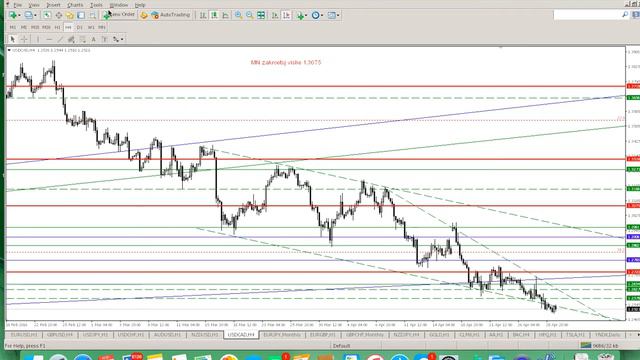Select the arrow cursor tool
The height and width of the screenshot is (360, 640).
(12, 39)
